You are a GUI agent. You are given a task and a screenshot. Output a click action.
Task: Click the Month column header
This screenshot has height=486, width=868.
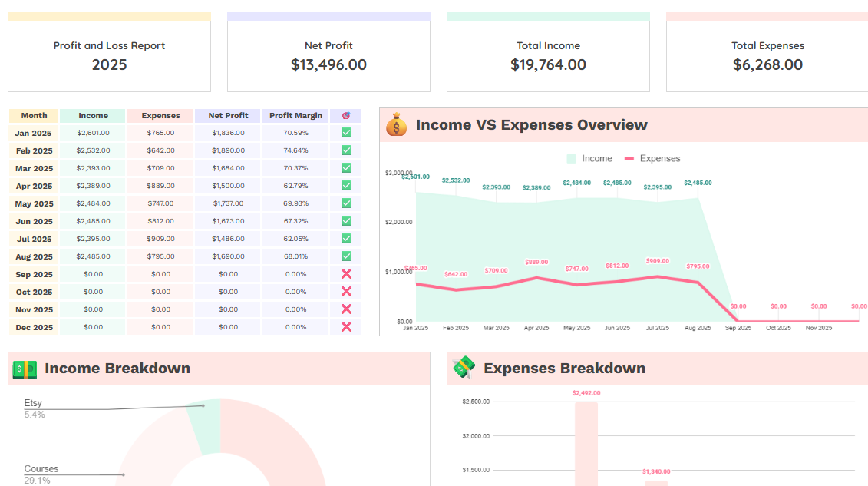(33, 115)
